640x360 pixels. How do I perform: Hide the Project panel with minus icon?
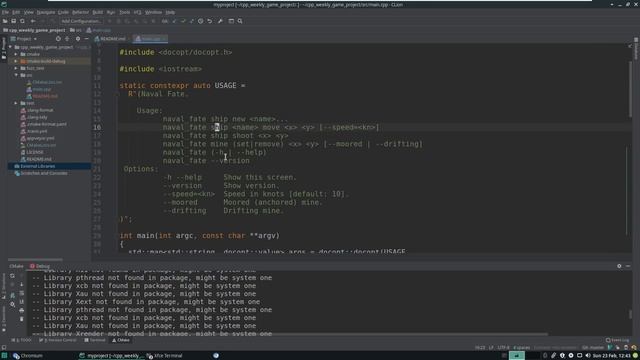point(87,39)
